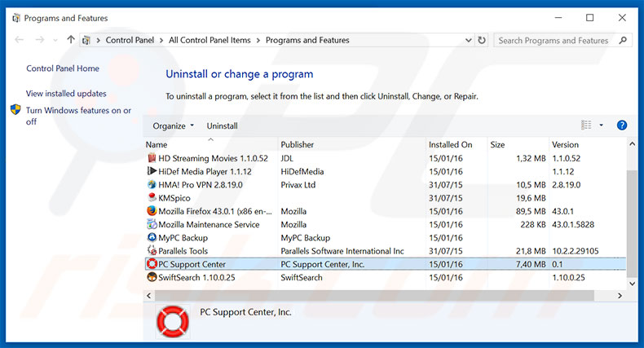
Task: Select HiDef Media Player 1.1.12 row
Action: point(386,171)
